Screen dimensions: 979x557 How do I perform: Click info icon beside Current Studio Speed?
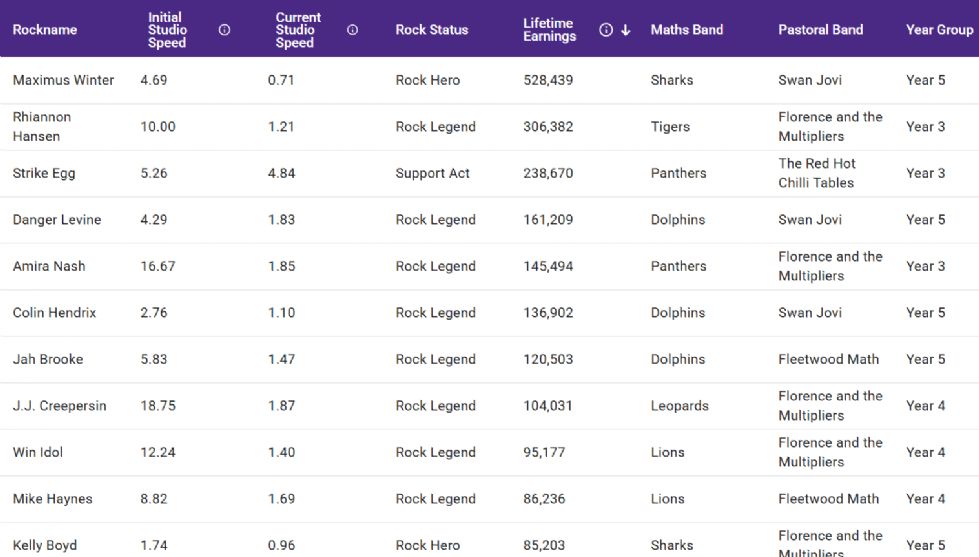[x=352, y=30]
